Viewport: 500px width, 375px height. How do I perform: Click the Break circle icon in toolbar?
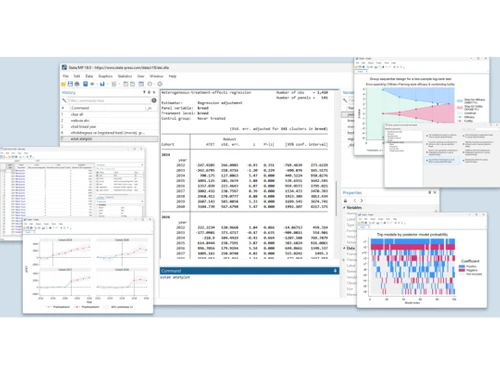pyautogui.click(x=160, y=84)
